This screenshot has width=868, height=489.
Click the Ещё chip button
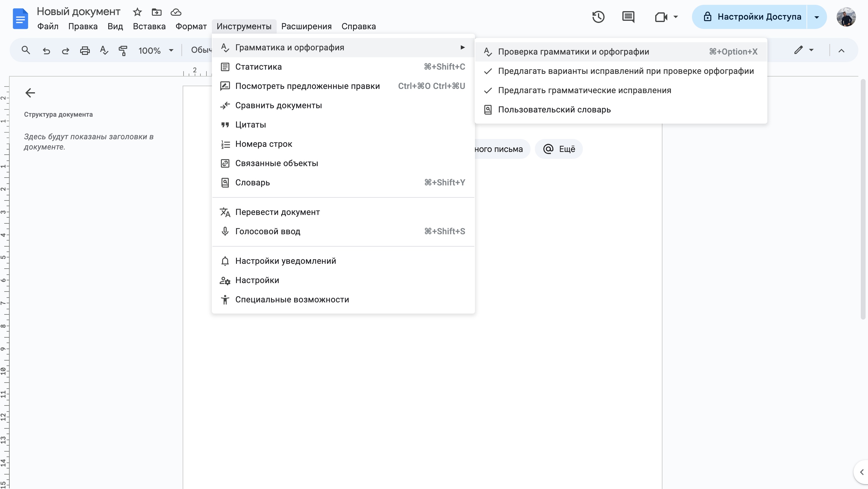(x=559, y=149)
